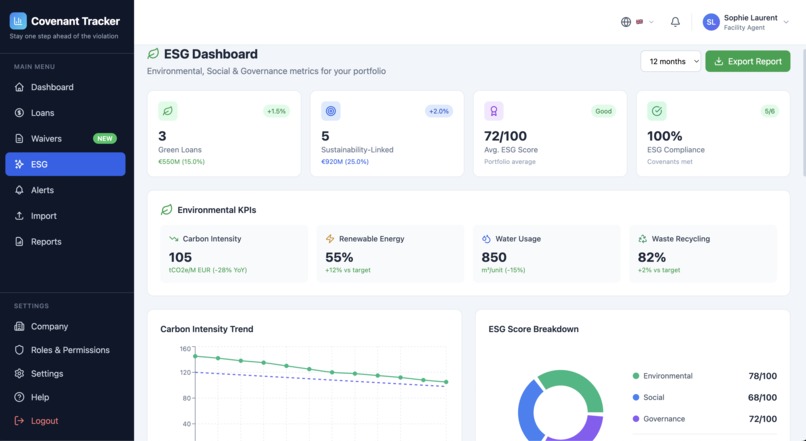
Task: Click the green donut chart segment
Action: click(x=578, y=384)
